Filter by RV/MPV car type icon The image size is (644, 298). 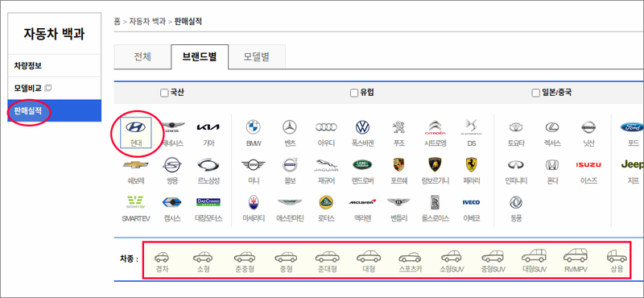(x=576, y=255)
